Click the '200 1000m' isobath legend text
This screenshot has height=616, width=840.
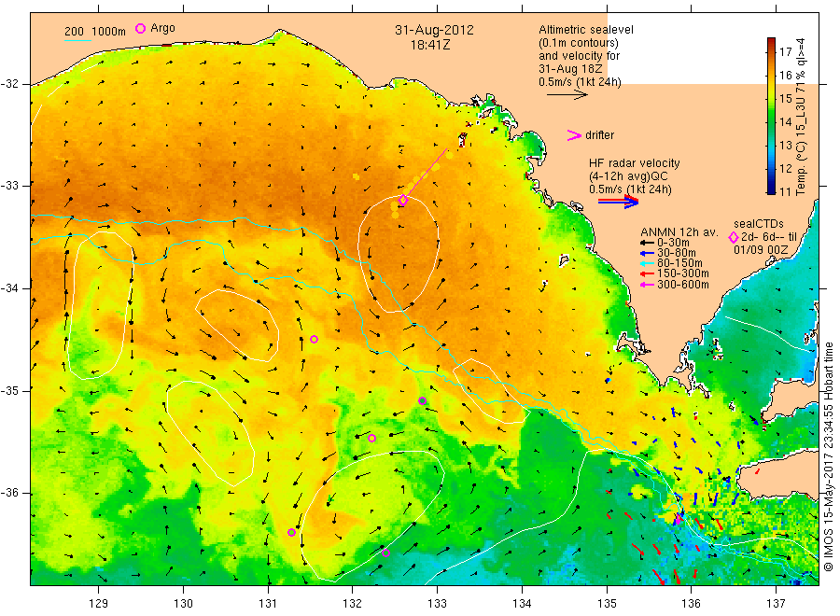pyautogui.click(x=95, y=32)
